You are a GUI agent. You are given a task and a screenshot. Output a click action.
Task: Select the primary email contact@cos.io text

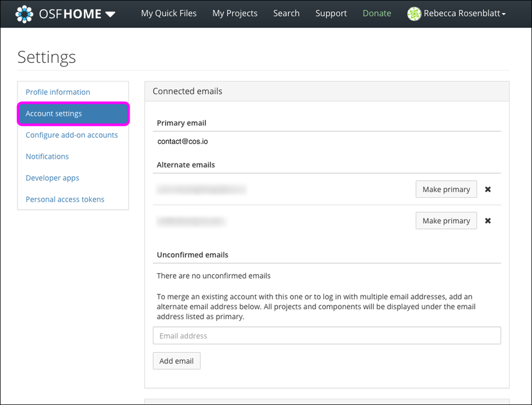pos(182,141)
